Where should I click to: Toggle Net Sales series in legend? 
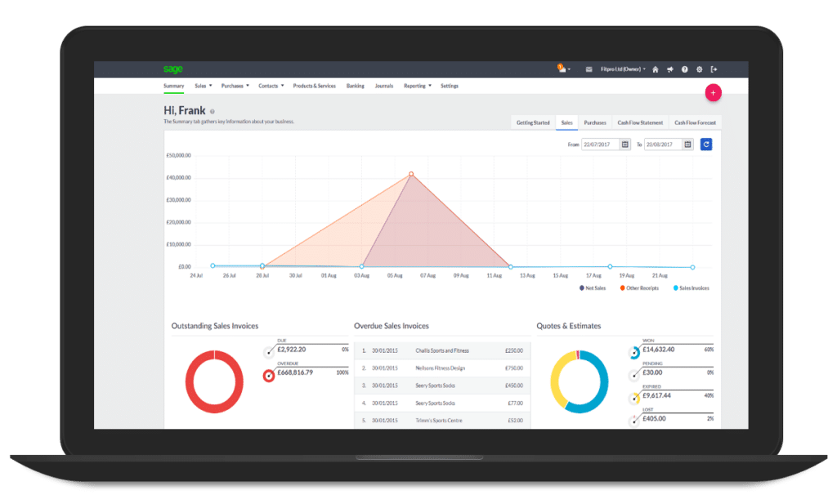point(593,288)
